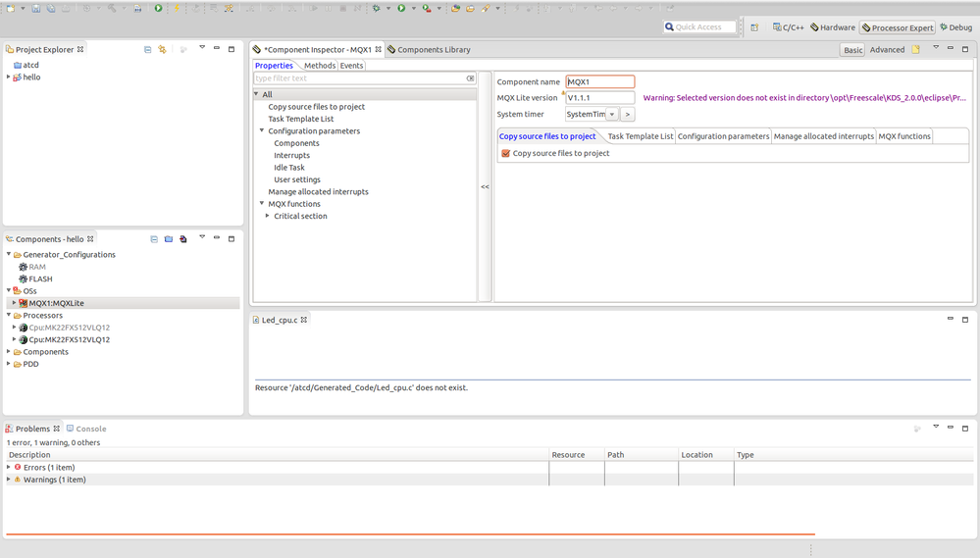The height and width of the screenshot is (558, 980).
Task: Expand the Critical section node
Action: click(x=268, y=216)
